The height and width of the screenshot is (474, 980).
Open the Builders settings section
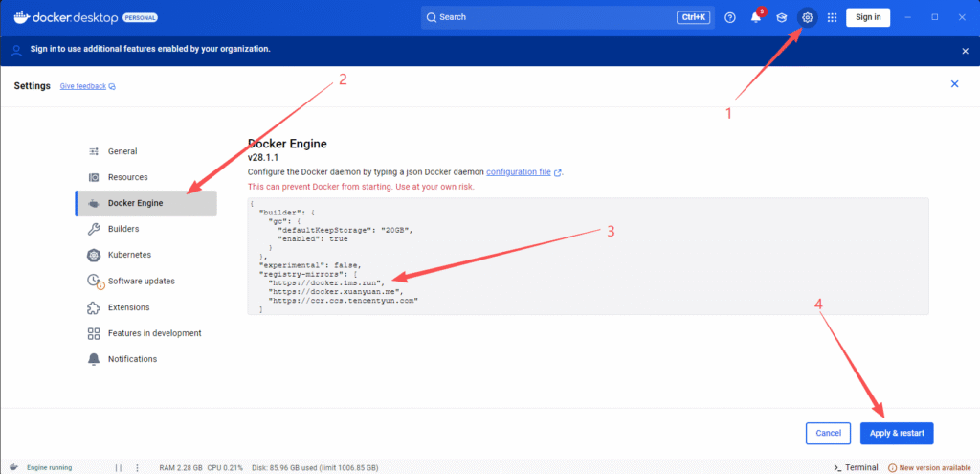click(x=123, y=229)
